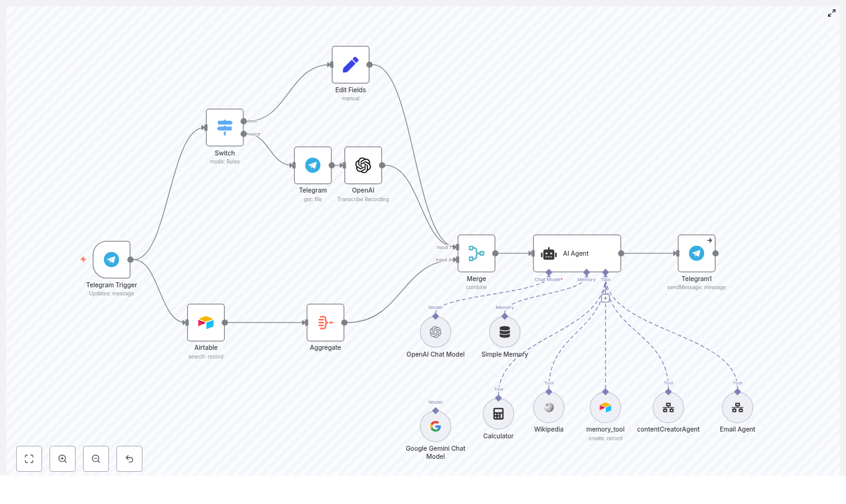This screenshot has width=846, height=504.
Task: Select the Wikipedia tool node
Action: 549,407
